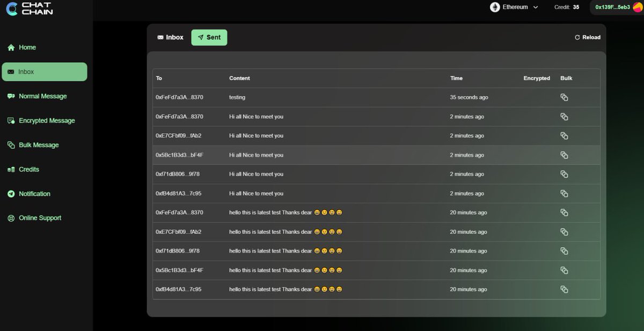Click the Credit: 35 indicator

567,8
